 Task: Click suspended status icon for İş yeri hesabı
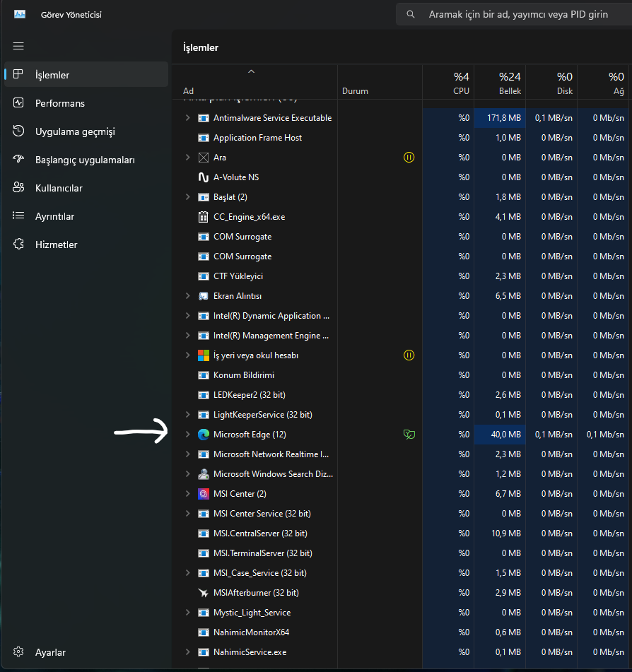pyautogui.click(x=409, y=355)
